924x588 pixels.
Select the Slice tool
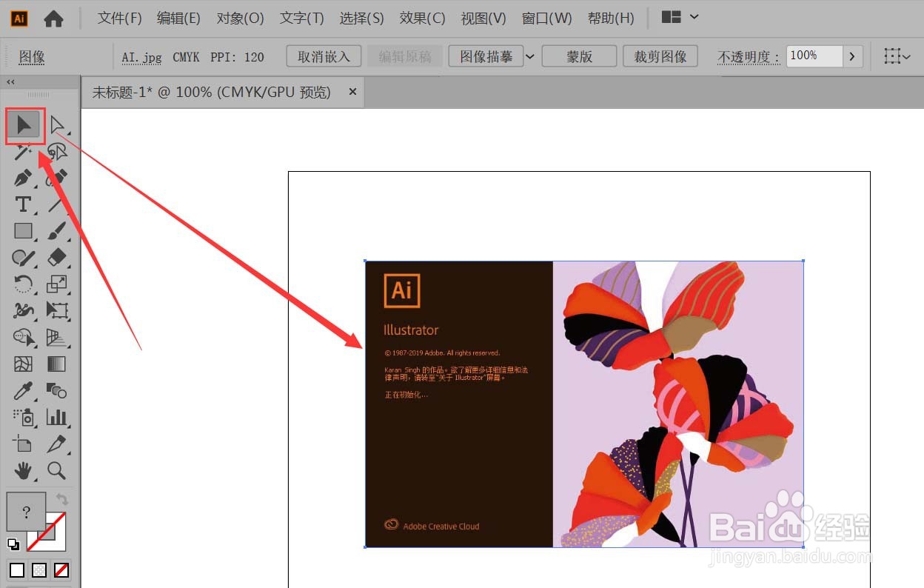[x=58, y=444]
